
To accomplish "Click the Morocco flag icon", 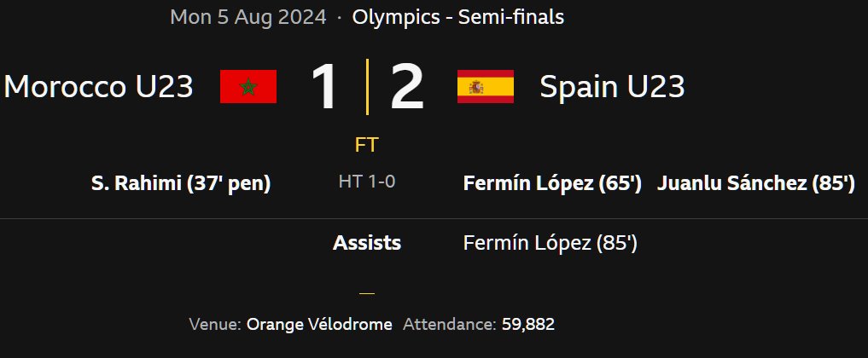I will (x=248, y=86).
